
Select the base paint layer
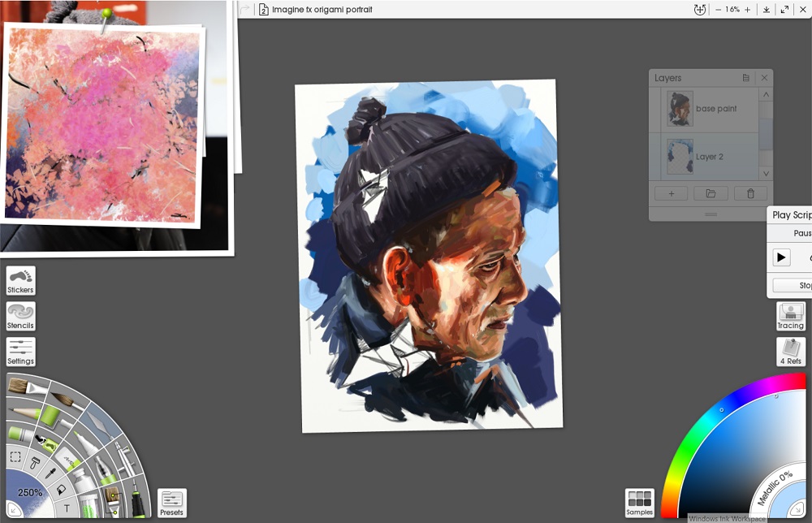point(710,109)
